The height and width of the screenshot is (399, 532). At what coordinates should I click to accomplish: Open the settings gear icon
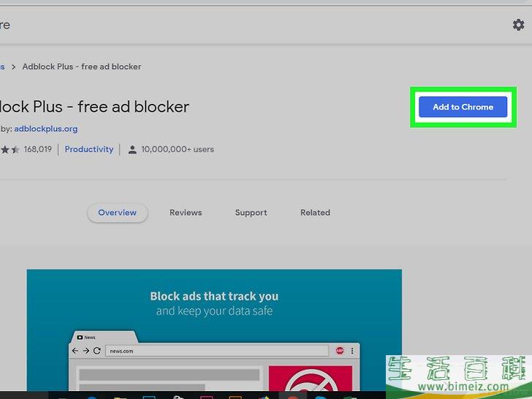tap(518, 25)
